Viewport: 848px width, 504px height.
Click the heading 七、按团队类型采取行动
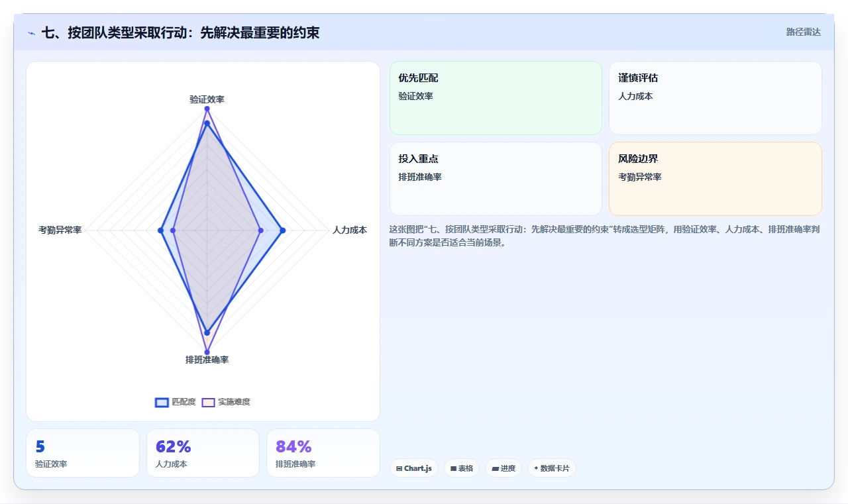180,32
